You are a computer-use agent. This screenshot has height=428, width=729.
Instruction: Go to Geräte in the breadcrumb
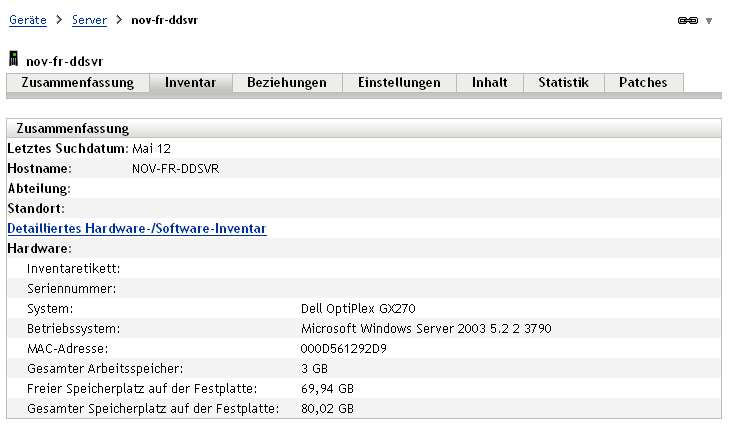(27, 20)
